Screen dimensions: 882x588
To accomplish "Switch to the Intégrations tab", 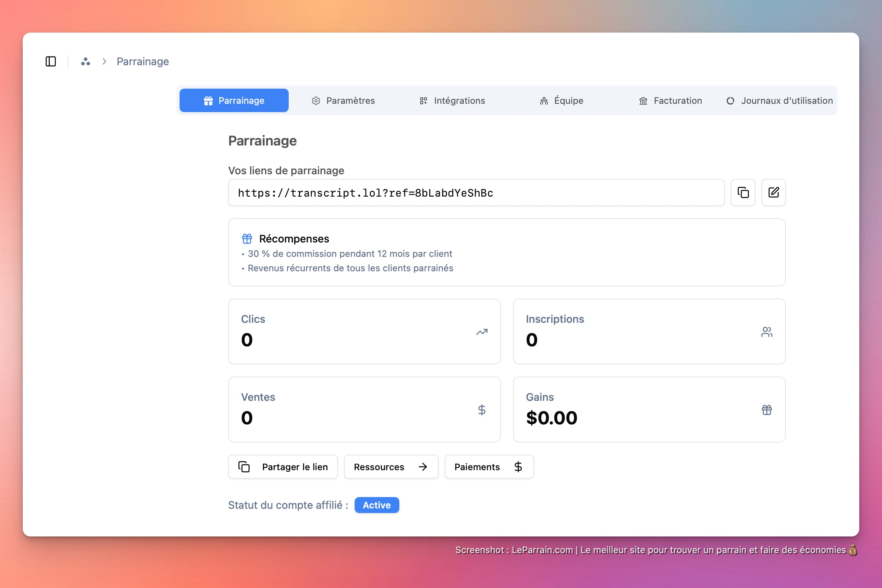I will point(452,100).
